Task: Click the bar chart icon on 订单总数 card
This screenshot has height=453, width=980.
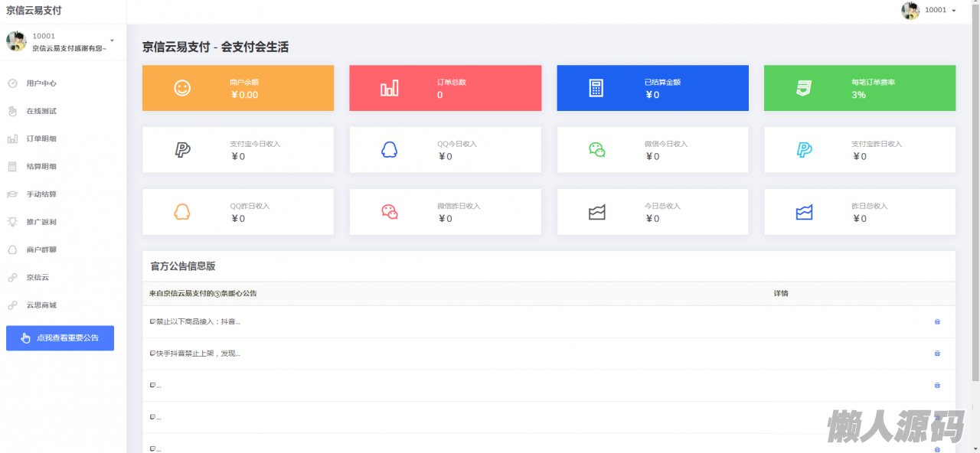Action: click(389, 88)
